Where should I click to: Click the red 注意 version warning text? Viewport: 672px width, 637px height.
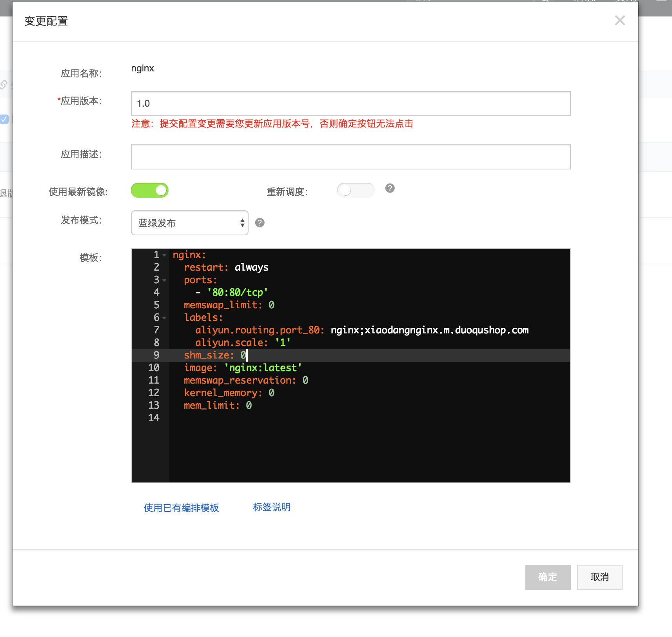click(272, 124)
